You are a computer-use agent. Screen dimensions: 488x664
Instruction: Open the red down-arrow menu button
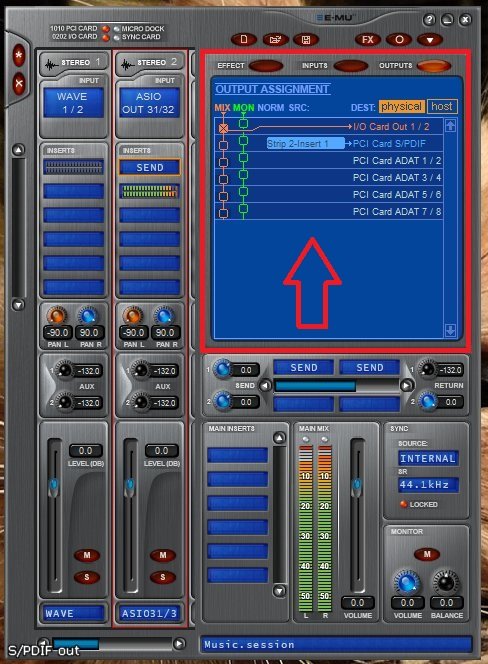point(430,40)
